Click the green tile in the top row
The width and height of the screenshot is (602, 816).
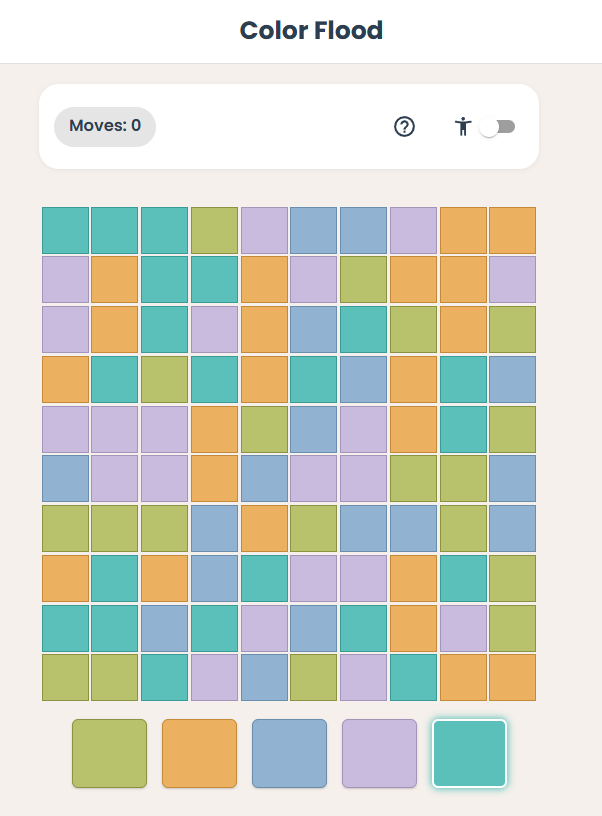pyautogui.click(x=214, y=230)
